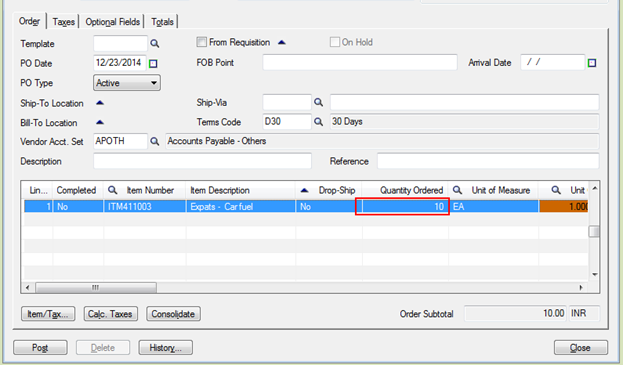Click the Item Description column header
Viewport: 623px width, 365px height.
(x=241, y=190)
